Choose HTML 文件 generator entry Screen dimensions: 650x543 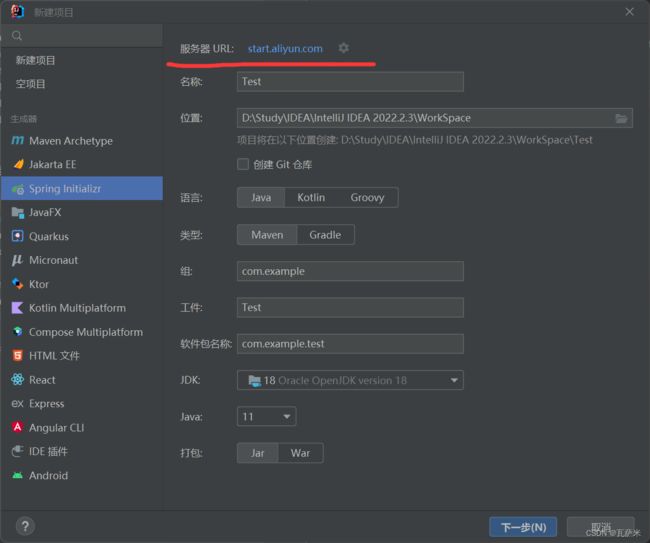point(82,356)
